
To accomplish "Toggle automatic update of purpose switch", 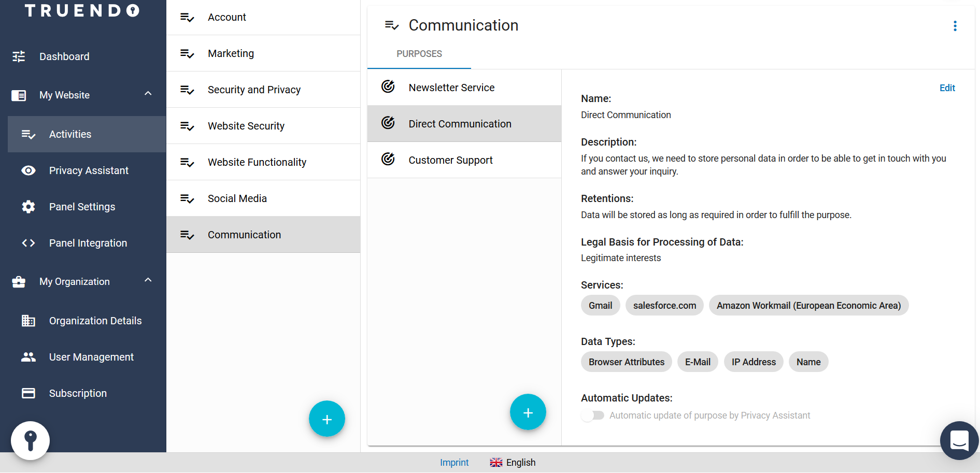I will point(592,415).
